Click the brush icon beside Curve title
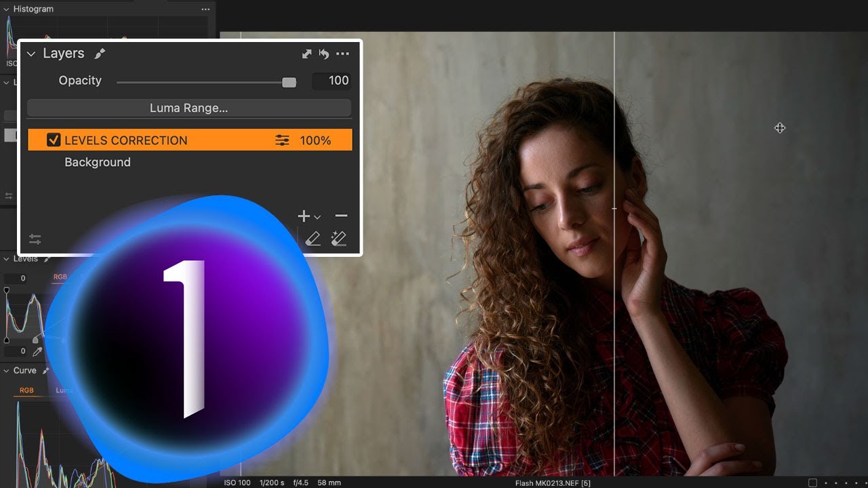868x488 pixels. click(x=46, y=371)
